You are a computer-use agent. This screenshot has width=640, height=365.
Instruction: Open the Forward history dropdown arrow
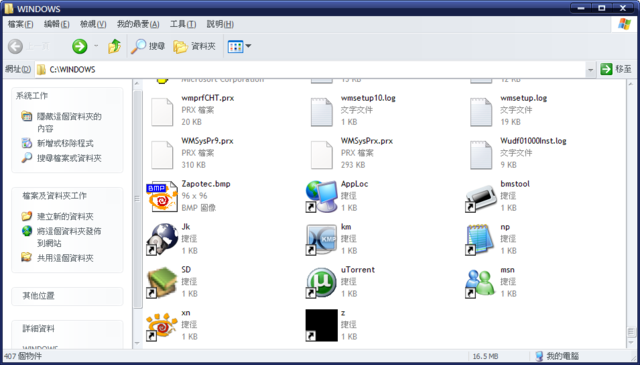point(96,46)
